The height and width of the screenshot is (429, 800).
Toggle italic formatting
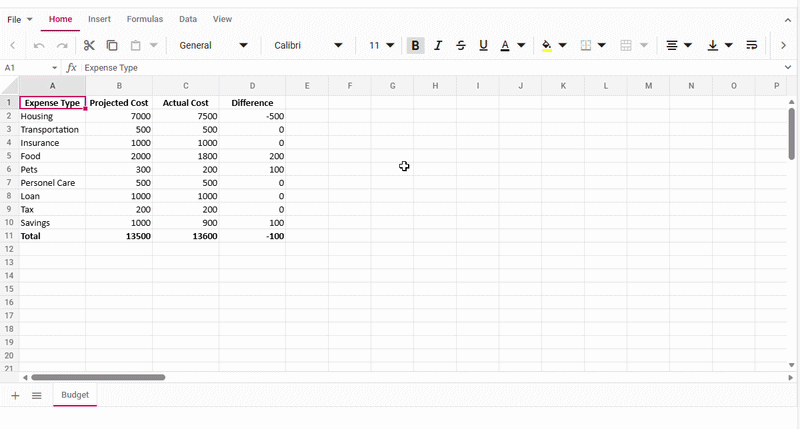tap(438, 45)
